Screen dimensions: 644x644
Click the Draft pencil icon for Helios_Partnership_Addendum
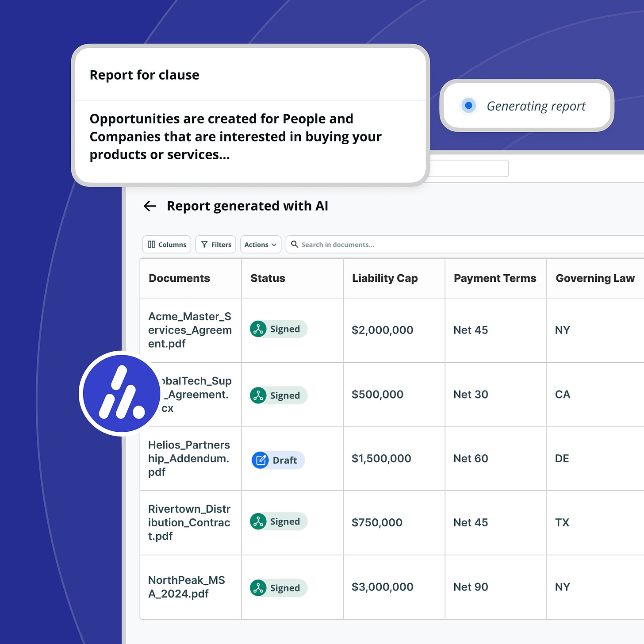(261, 460)
